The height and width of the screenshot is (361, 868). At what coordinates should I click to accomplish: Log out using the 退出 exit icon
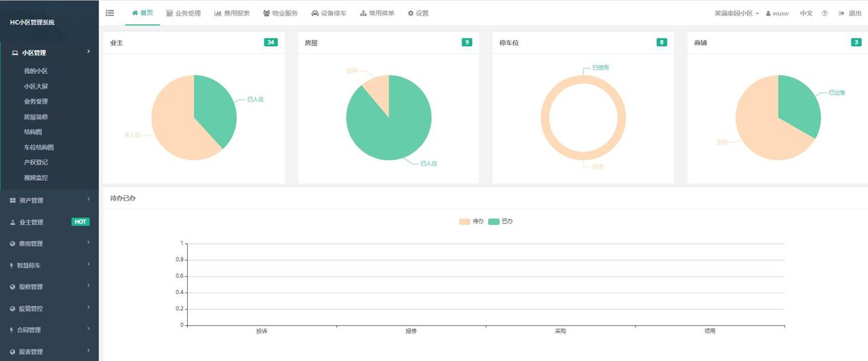tap(842, 14)
